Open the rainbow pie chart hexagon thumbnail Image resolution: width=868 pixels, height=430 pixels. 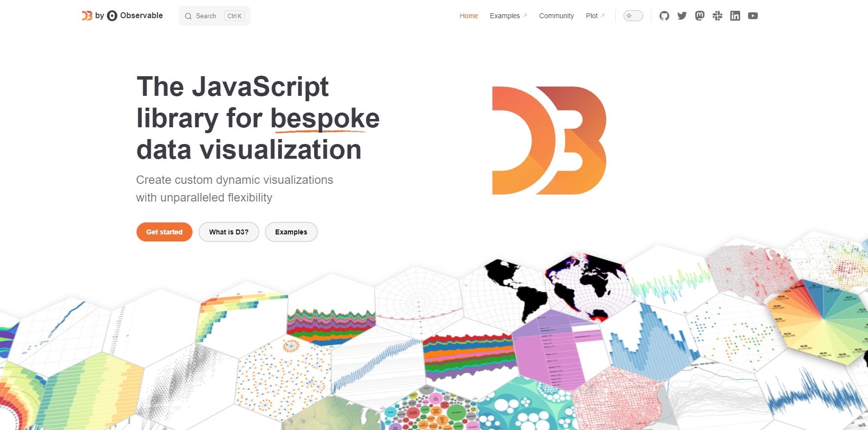pos(819,322)
